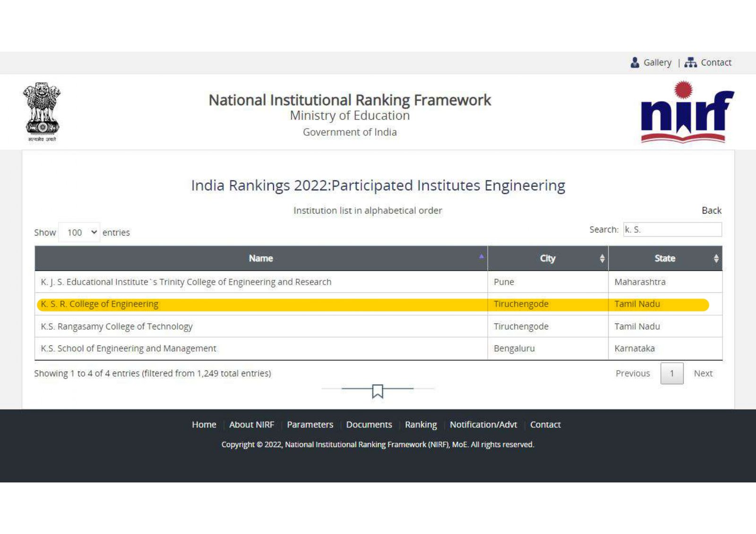Select page 1 in pagination
Viewport: 756px width, 534px height.
(671, 373)
